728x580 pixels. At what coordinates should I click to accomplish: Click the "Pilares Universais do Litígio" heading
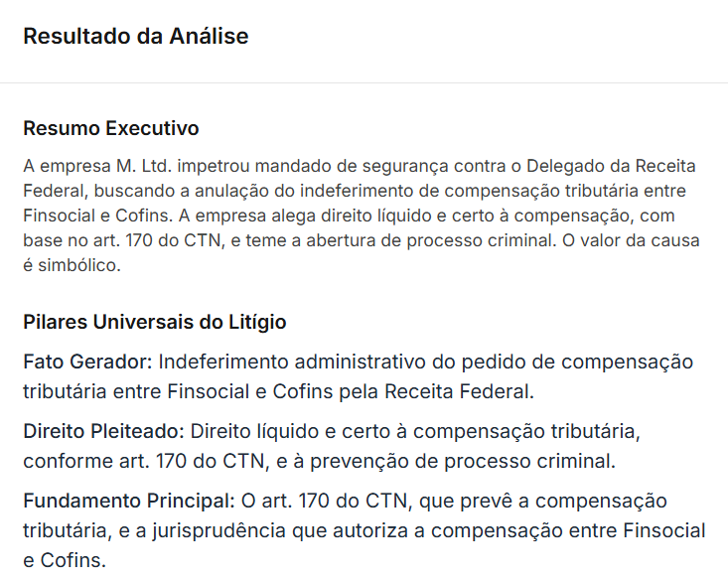tap(154, 322)
